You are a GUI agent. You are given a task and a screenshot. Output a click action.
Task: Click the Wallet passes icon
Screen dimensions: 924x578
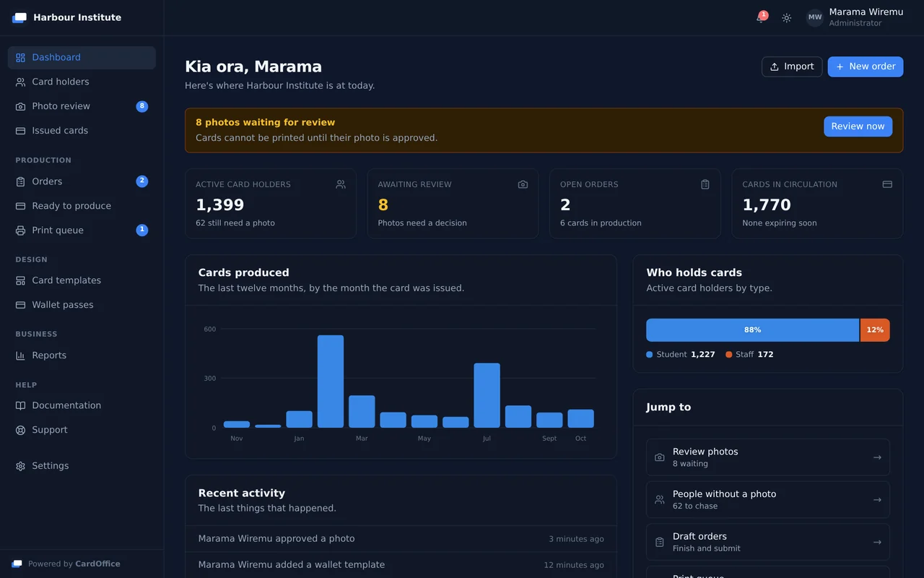(20, 305)
